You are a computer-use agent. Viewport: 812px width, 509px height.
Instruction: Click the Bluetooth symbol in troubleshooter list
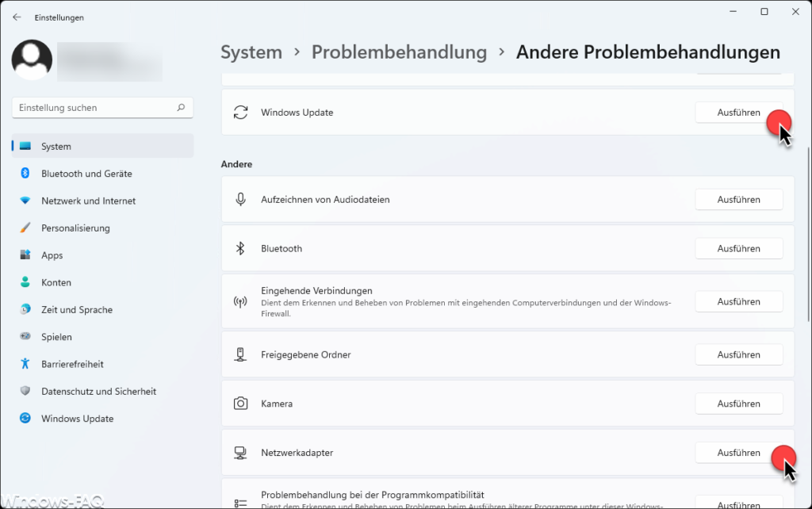[x=240, y=248]
